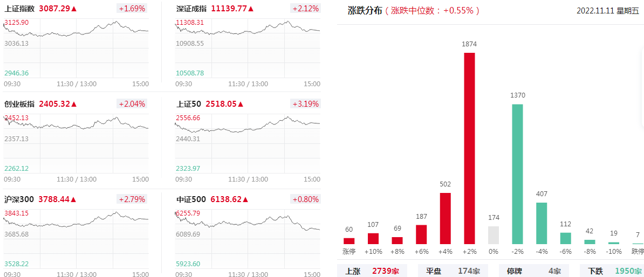The image size is (644, 277).
Task: Click the green -4% distribution bar
Action: point(542,223)
